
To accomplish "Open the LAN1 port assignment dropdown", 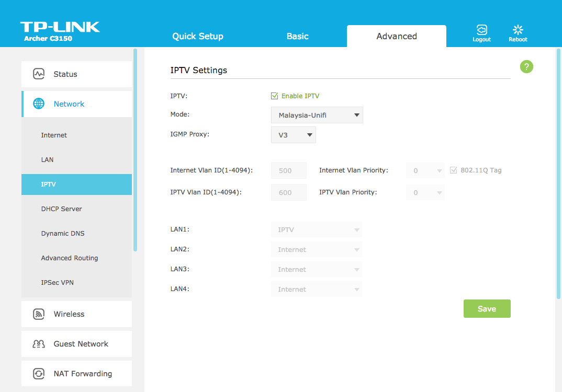I will click(316, 229).
